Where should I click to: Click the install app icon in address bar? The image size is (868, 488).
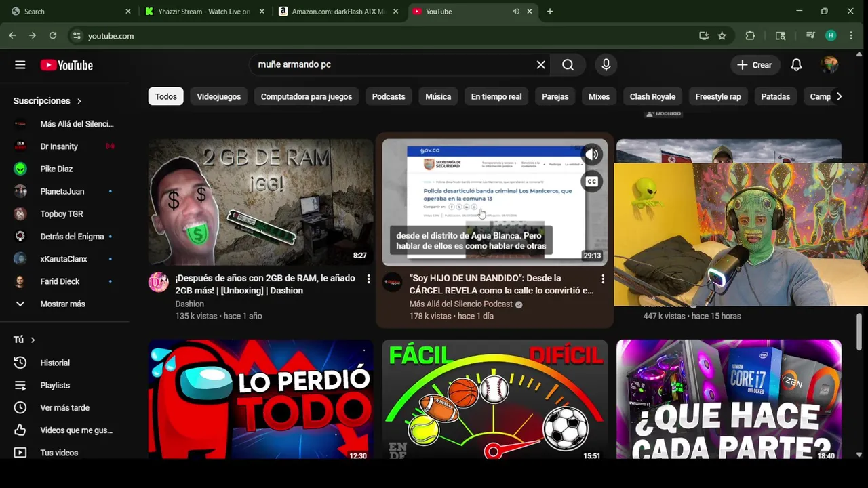[x=703, y=35]
